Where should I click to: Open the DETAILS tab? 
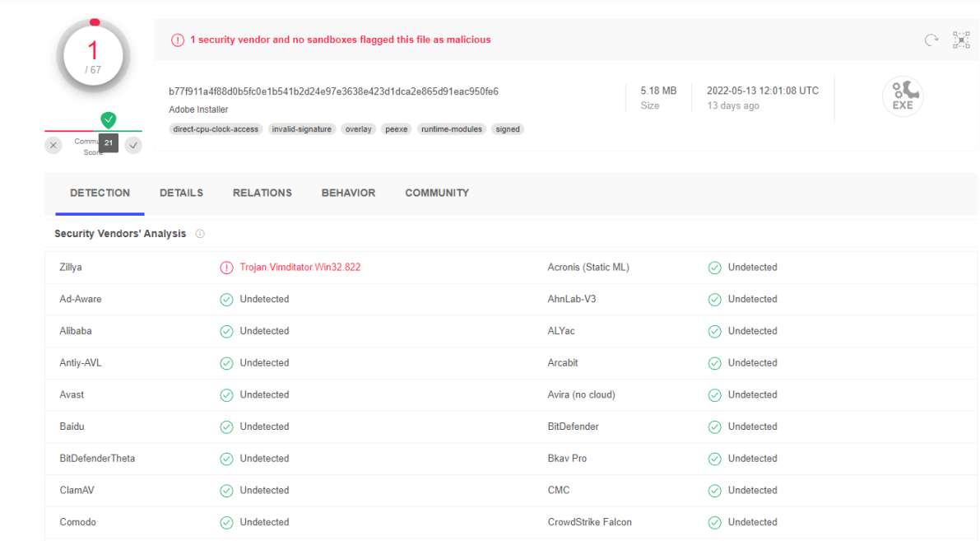tap(181, 194)
